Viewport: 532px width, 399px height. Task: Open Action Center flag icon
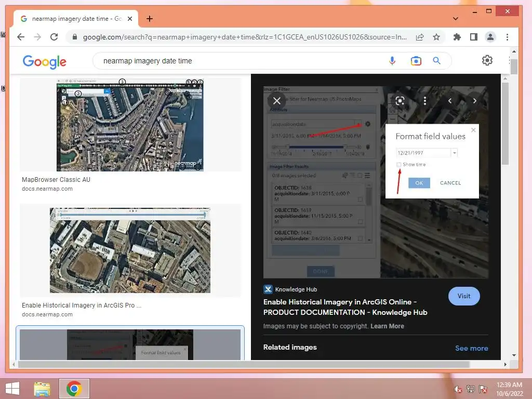483,389
